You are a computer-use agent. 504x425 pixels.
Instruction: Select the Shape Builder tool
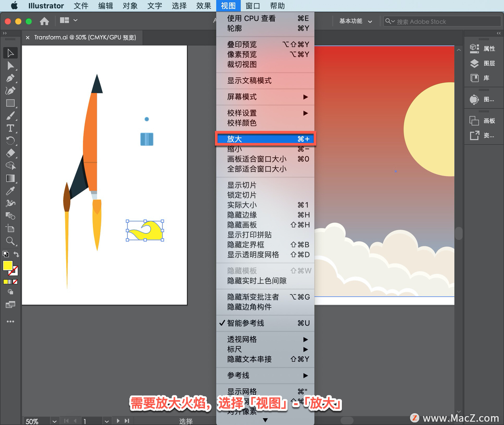coord(10,165)
